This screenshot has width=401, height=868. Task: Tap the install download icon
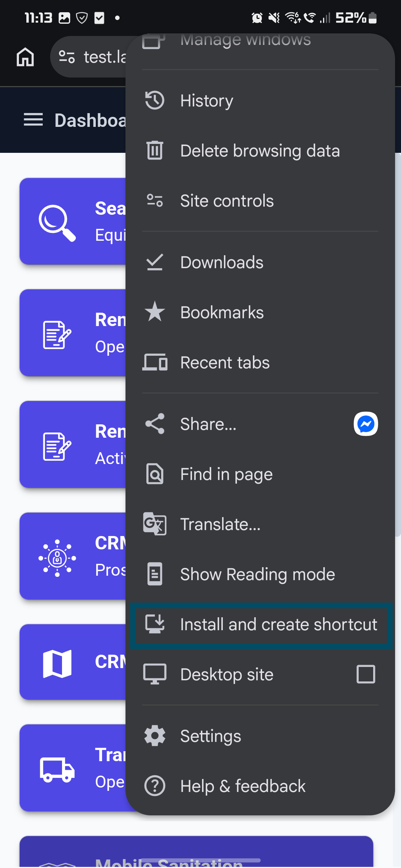[x=154, y=624]
